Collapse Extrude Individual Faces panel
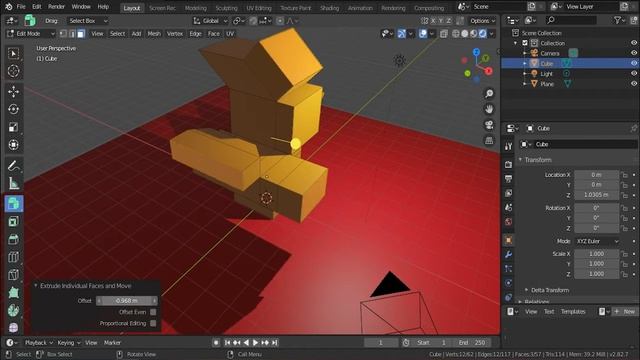Viewport: 640px width, 360px height. 36,286
